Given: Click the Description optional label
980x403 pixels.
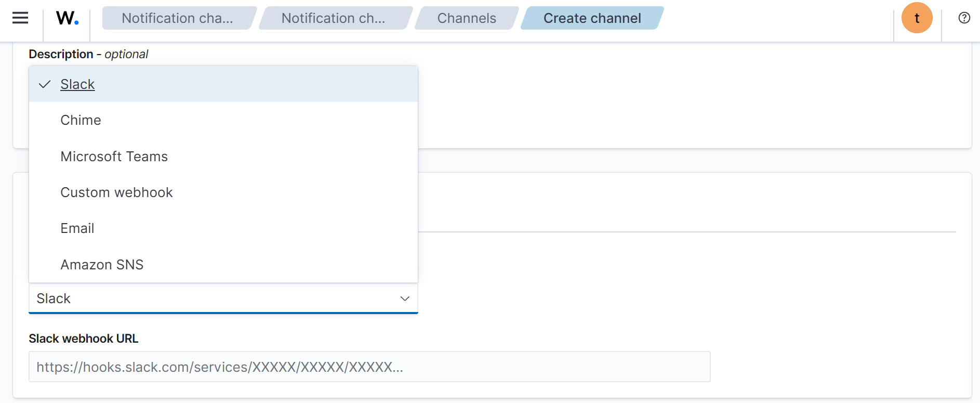Looking at the screenshot, I should click(x=88, y=55).
